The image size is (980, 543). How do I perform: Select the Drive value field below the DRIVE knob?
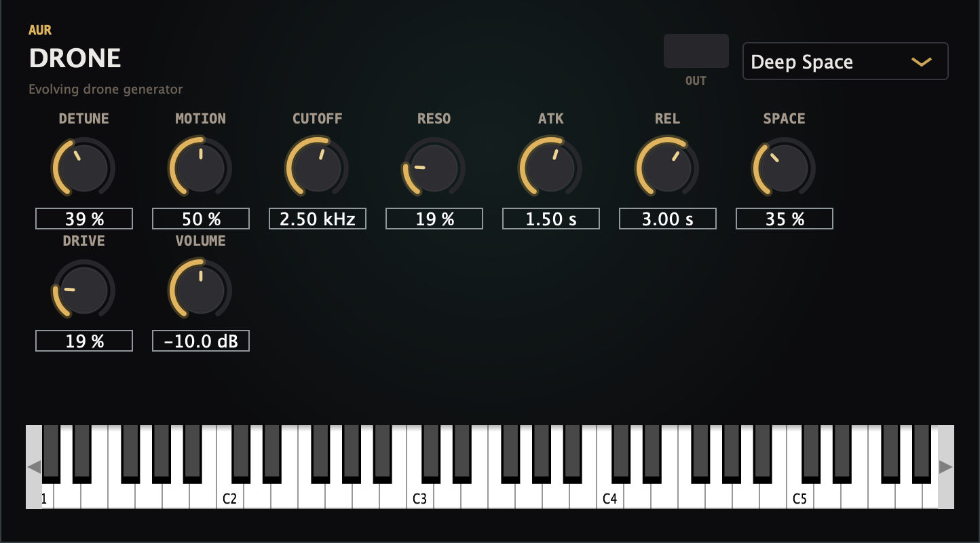pos(84,341)
